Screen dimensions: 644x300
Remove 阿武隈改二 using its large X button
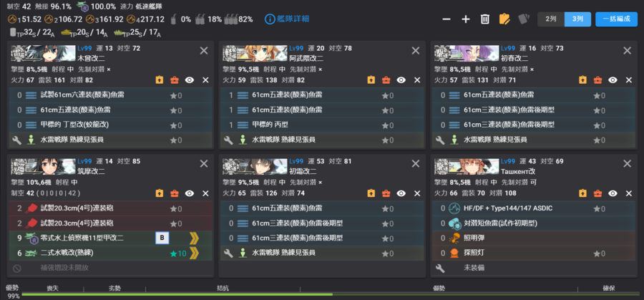click(416, 51)
